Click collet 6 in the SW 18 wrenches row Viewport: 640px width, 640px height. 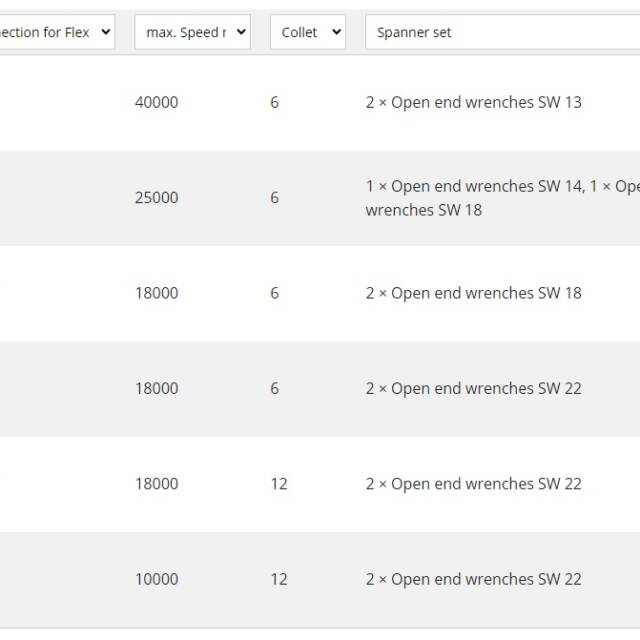pos(274,293)
